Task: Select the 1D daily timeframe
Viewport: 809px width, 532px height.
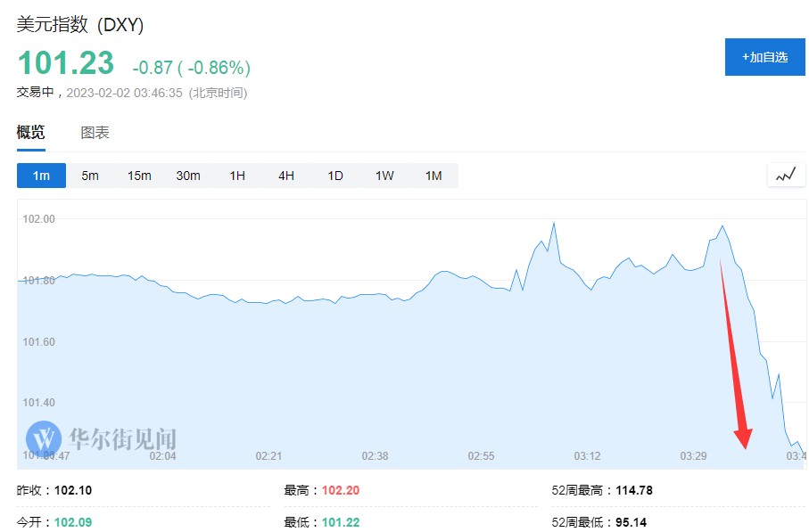Action: (335, 176)
